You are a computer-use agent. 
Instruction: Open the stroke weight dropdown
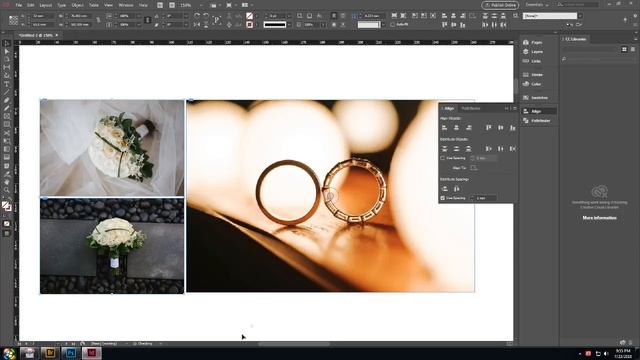289,16
